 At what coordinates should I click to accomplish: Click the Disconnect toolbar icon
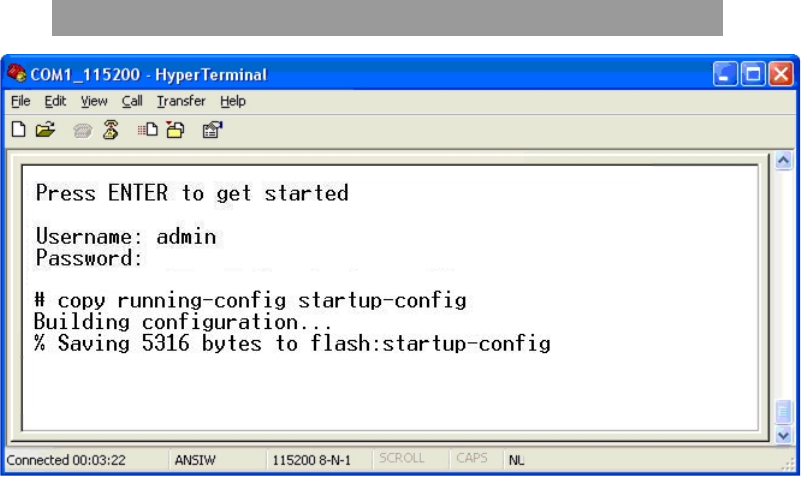click(x=110, y=130)
